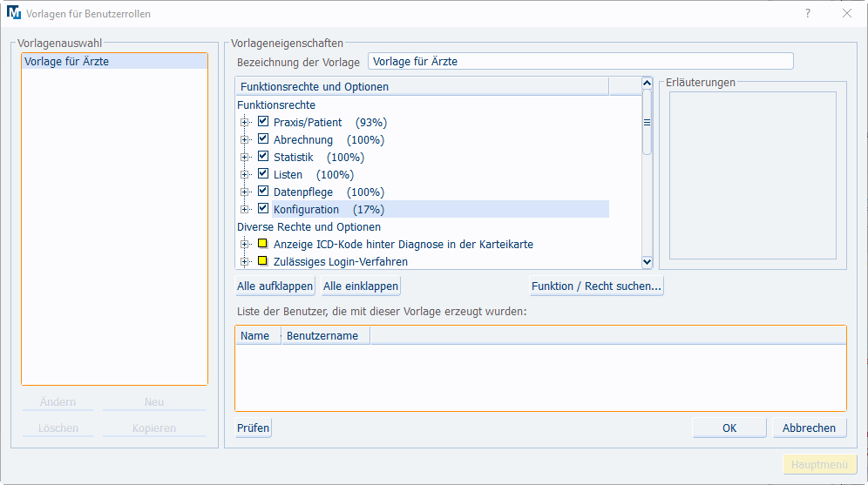This screenshot has height=485, width=868.
Task: Expand the Listen tree node
Action: pos(244,175)
